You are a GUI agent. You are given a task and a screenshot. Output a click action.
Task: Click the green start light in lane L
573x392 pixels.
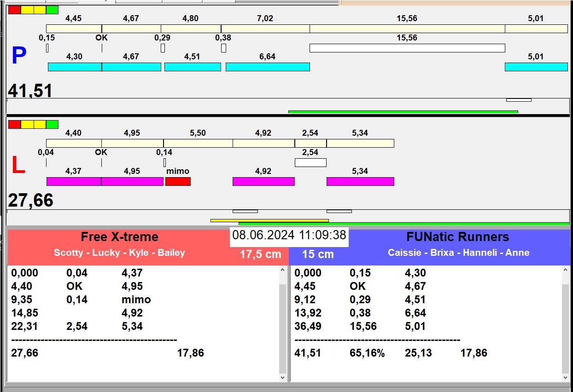pos(52,124)
